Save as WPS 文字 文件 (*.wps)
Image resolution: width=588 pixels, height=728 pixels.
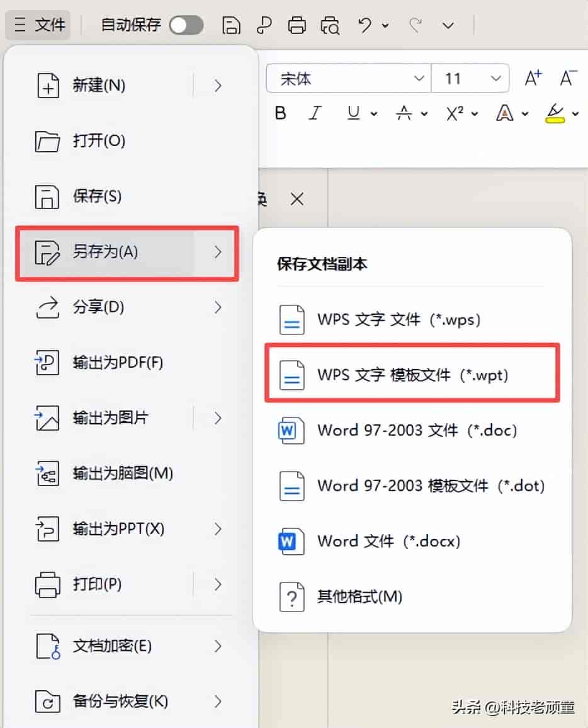coord(412,319)
